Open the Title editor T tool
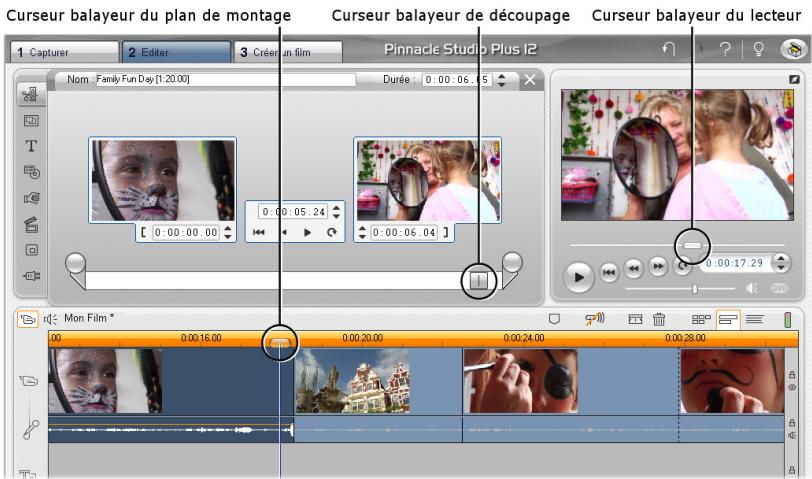Viewport: 812px width, 479px height. pos(31,146)
